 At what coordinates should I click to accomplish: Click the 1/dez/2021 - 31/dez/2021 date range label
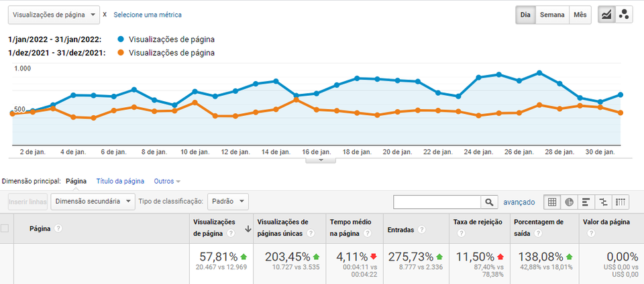coord(56,53)
